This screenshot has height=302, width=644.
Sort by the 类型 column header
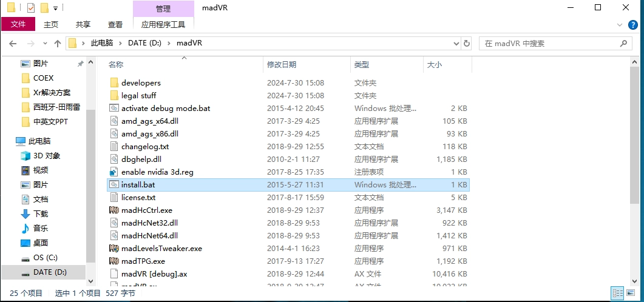[387, 64]
